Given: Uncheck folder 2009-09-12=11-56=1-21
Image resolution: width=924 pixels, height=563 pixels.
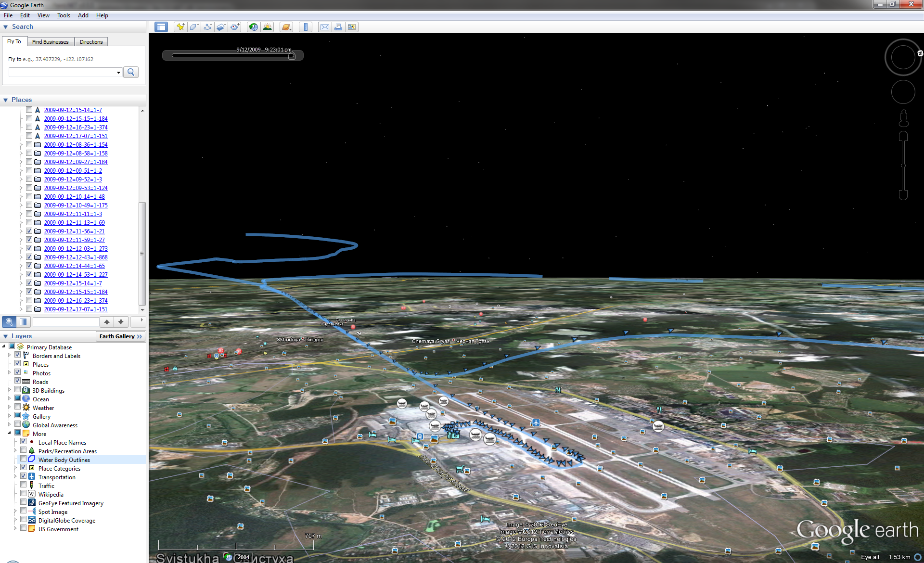Looking at the screenshot, I should 29,231.
